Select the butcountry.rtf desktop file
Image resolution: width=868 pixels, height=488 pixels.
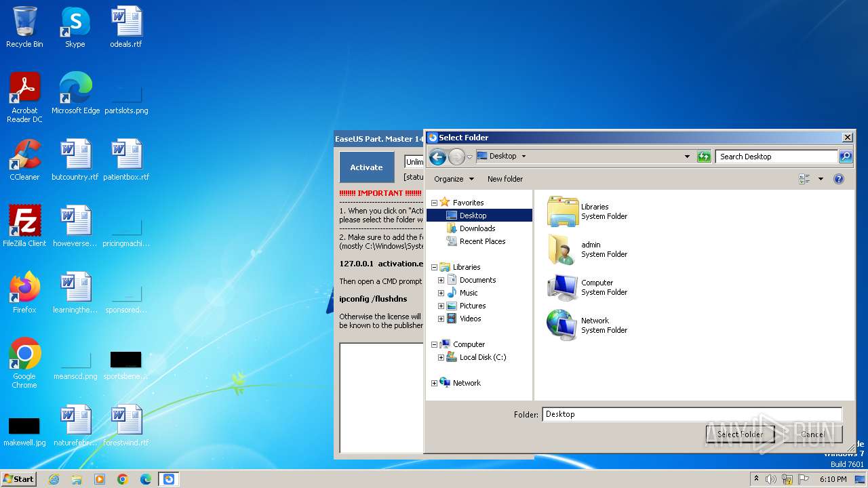(75, 160)
